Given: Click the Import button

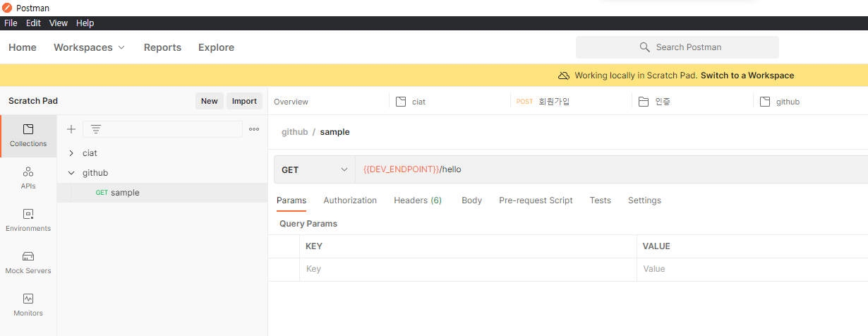Looking at the screenshot, I should 244,101.
